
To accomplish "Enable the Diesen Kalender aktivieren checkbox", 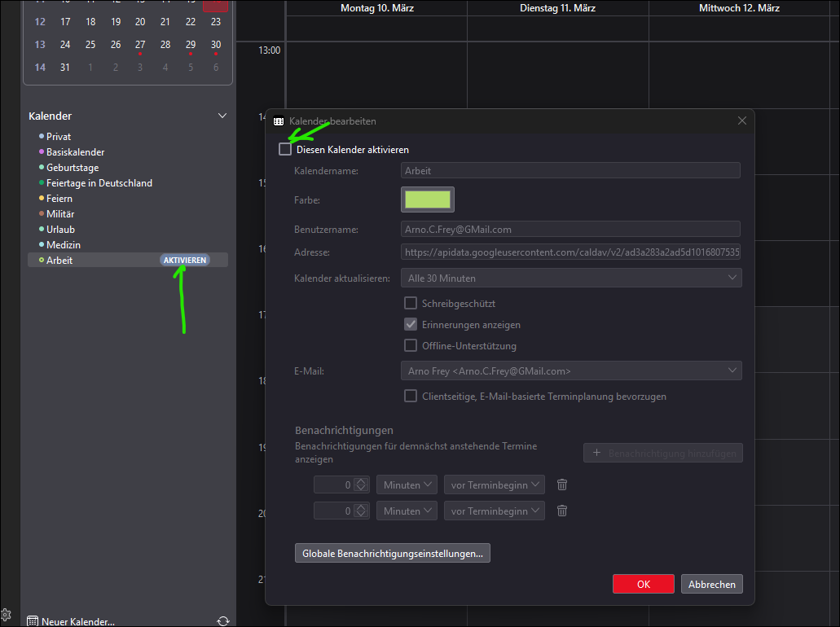I will 285,150.
